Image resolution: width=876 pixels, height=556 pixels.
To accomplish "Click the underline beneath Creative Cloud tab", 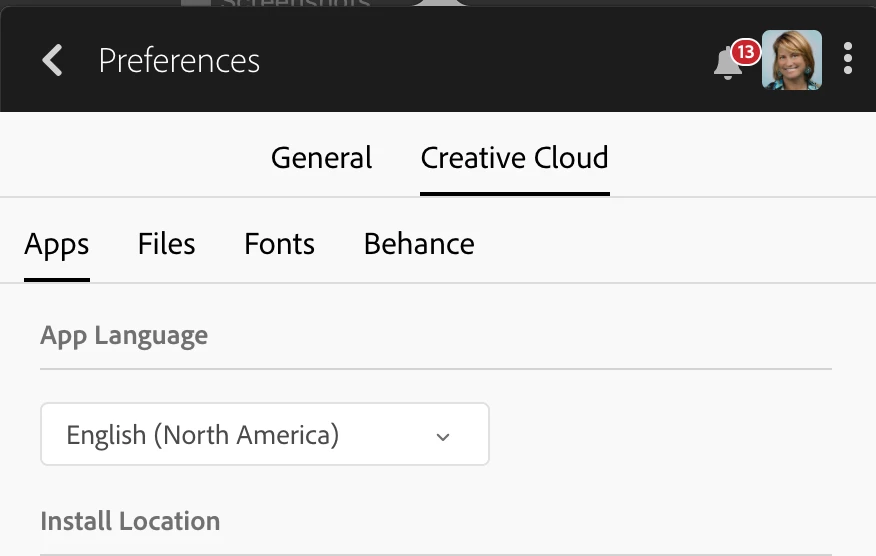I will 514,193.
